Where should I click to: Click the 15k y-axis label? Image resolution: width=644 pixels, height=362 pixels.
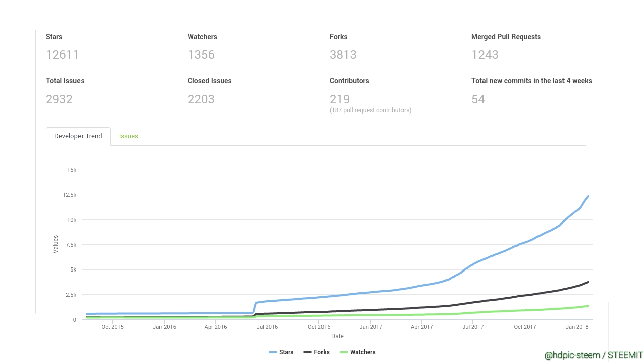pyautogui.click(x=72, y=170)
